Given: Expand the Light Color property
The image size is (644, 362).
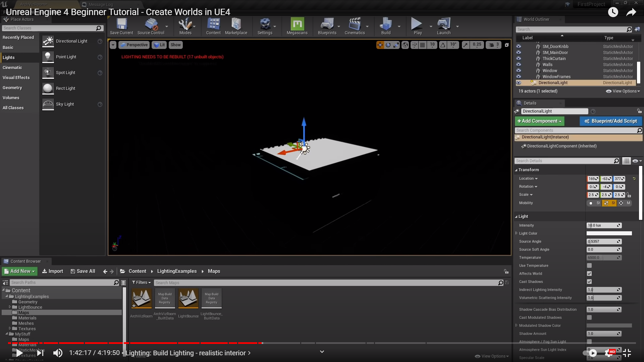Looking at the screenshot, I should [x=517, y=233].
